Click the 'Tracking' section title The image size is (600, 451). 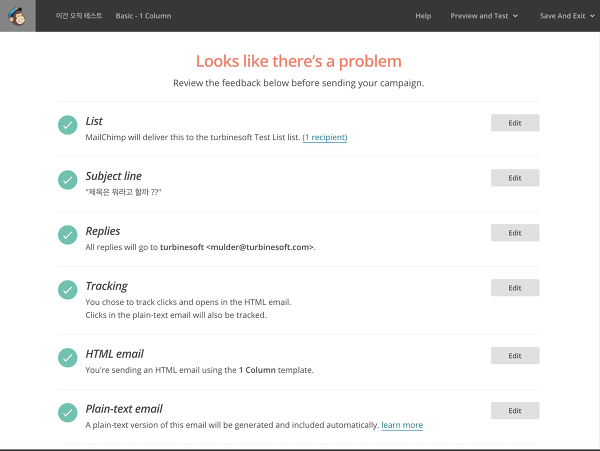point(107,286)
